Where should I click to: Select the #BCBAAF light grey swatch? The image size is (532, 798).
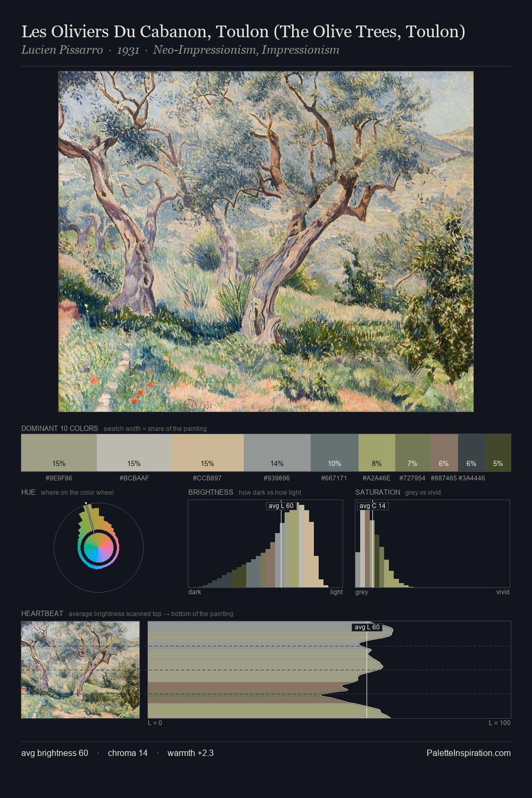point(135,453)
